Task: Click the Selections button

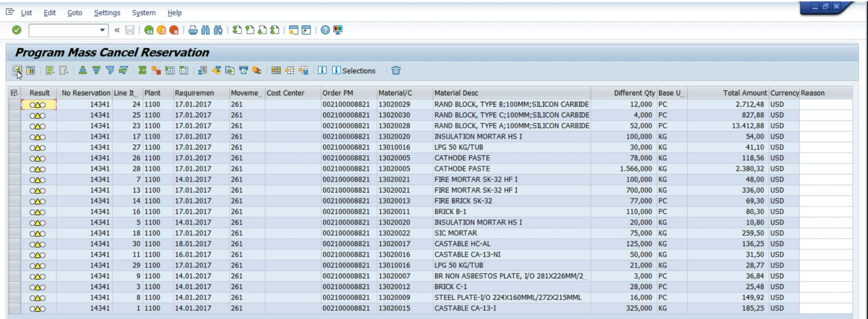Action: click(354, 71)
